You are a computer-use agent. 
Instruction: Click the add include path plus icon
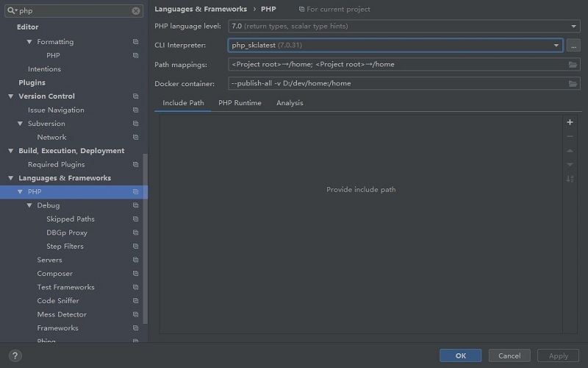pos(570,122)
